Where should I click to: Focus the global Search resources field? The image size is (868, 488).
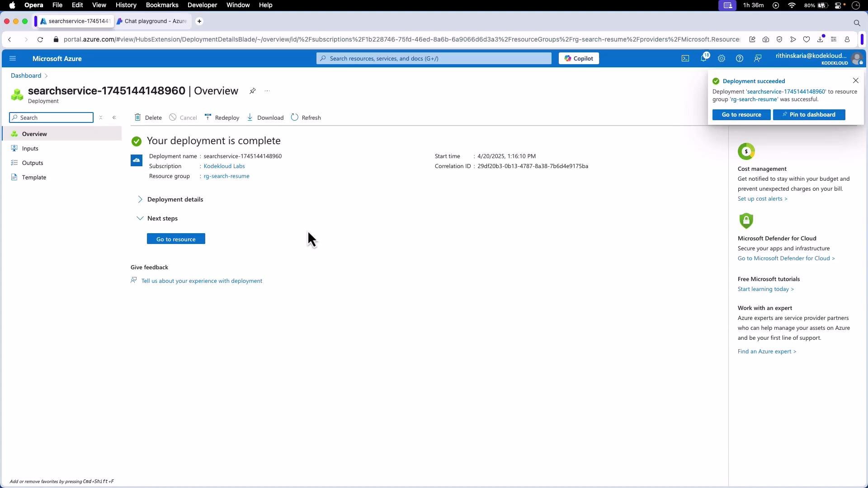434,59
